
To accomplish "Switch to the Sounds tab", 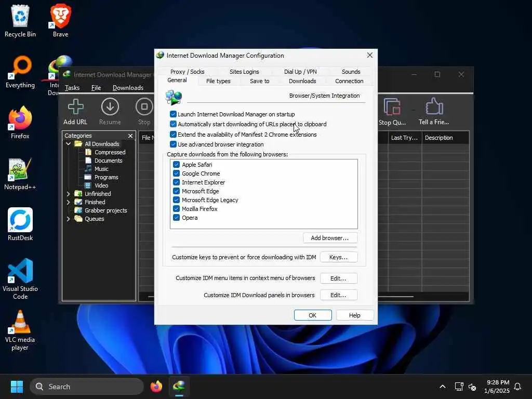I will (351, 72).
